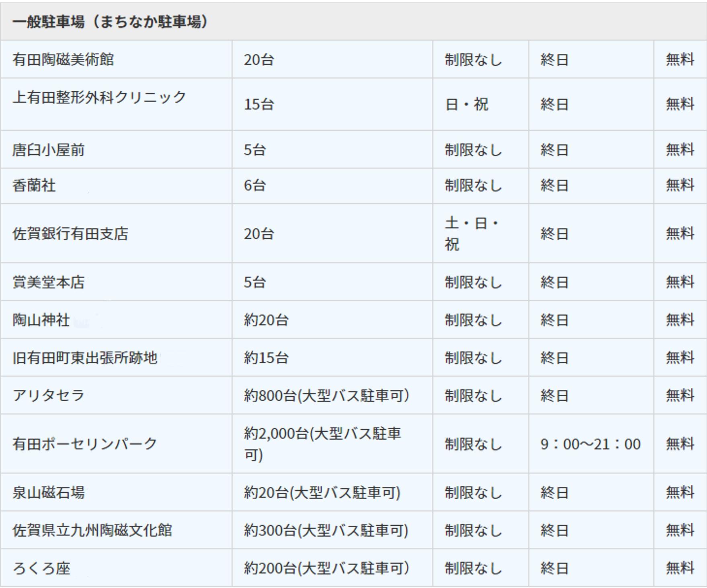Click 20台 in the 有田陶磁美術館 row
The height and width of the screenshot is (588, 707).
259,59
